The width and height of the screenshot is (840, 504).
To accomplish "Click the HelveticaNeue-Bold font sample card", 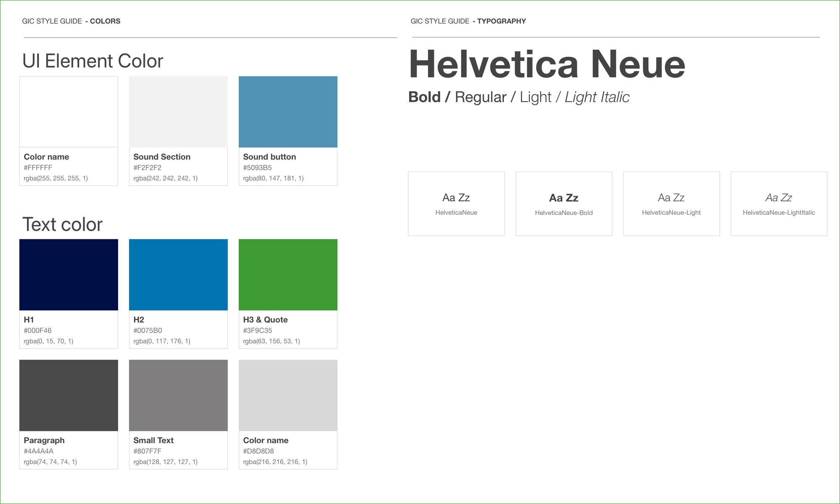I will pos(564,203).
